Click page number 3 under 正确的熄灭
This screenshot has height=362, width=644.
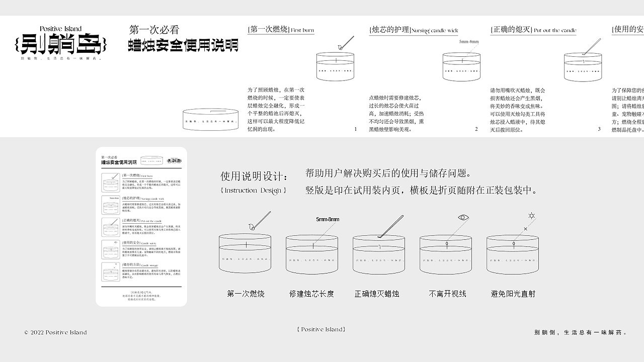599,129
